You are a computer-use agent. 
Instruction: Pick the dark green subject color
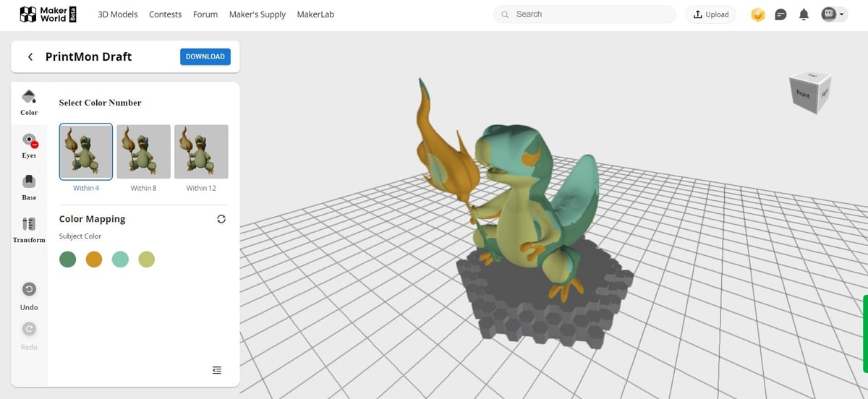click(68, 259)
